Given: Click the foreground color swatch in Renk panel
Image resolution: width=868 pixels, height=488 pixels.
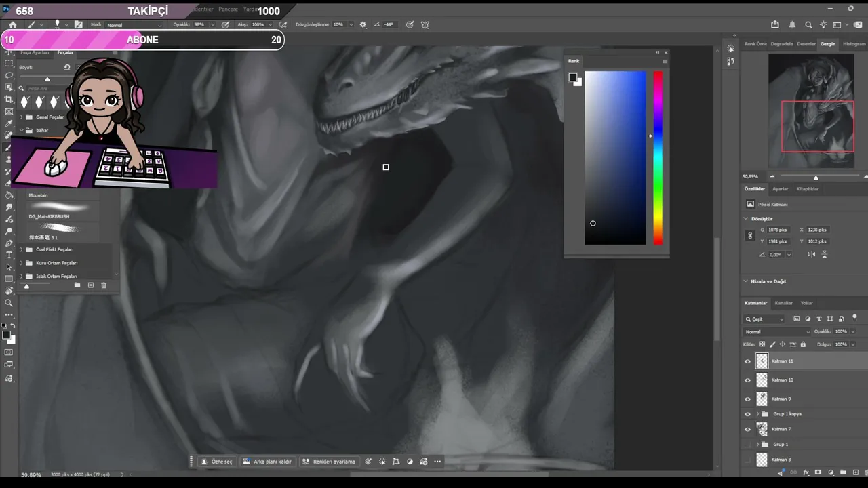Looking at the screenshot, I should (572, 77).
